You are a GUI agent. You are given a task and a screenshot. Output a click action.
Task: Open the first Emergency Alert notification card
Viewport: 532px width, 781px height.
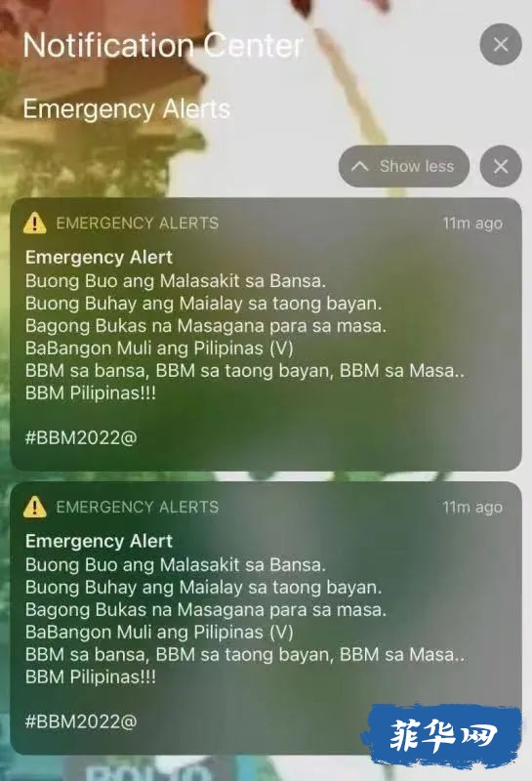click(x=266, y=334)
